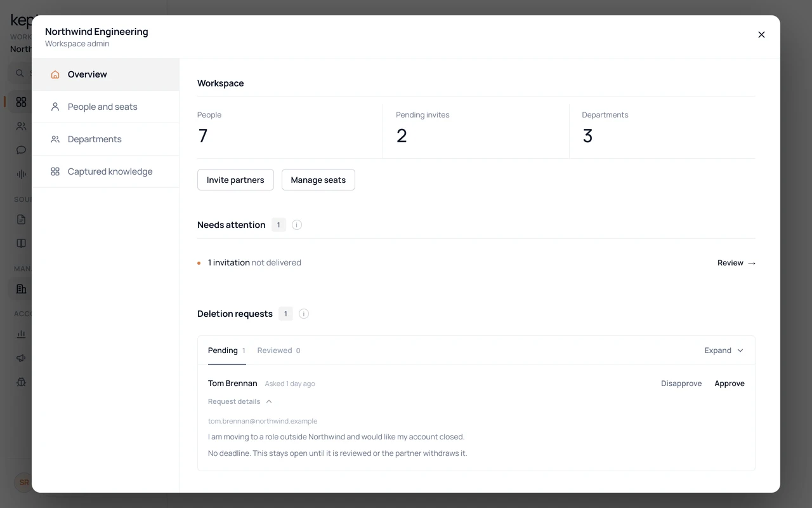Image resolution: width=812 pixels, height=508 pixels.
Task: Click the People count 7
Action: coord(203,136)
